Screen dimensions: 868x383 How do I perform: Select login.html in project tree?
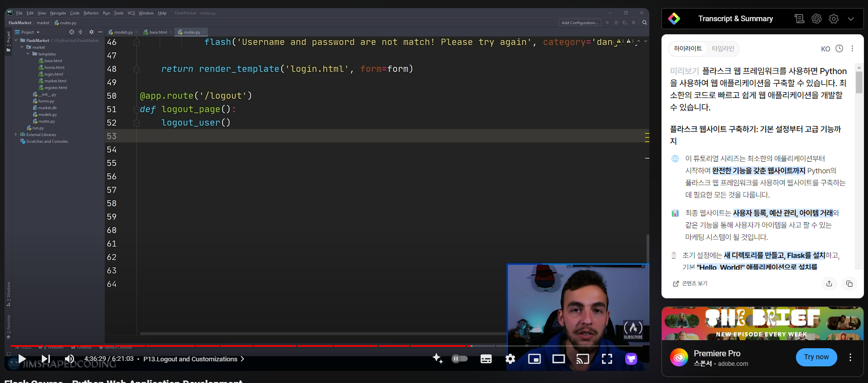tap(50, 74)
